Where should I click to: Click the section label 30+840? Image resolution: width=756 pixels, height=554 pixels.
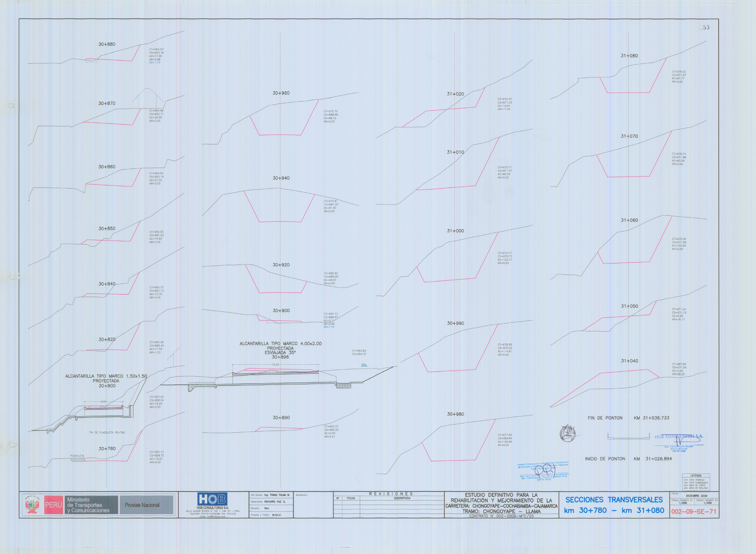pyautogui.click(x=107, y=284)
